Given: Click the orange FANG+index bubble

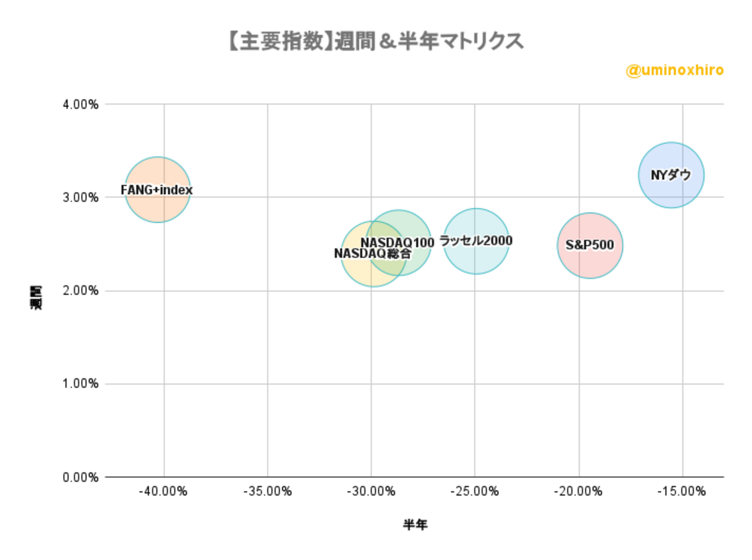Looking at the screenshot, I should point(157,202).
